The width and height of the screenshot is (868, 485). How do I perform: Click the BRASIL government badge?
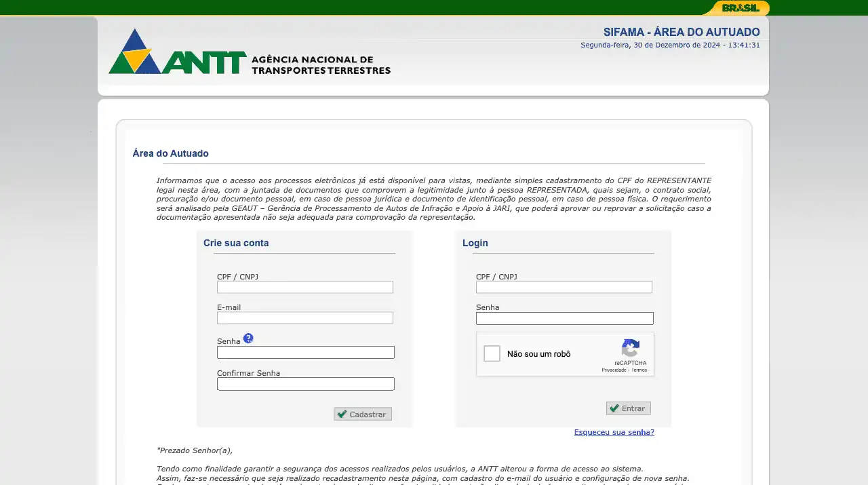[740, 8]
